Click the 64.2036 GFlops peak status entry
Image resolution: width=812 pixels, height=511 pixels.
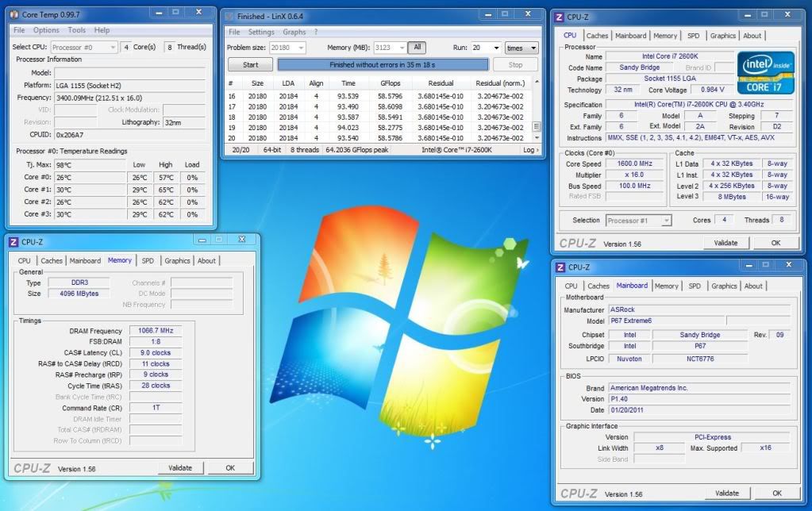click(x=357, y=150)
